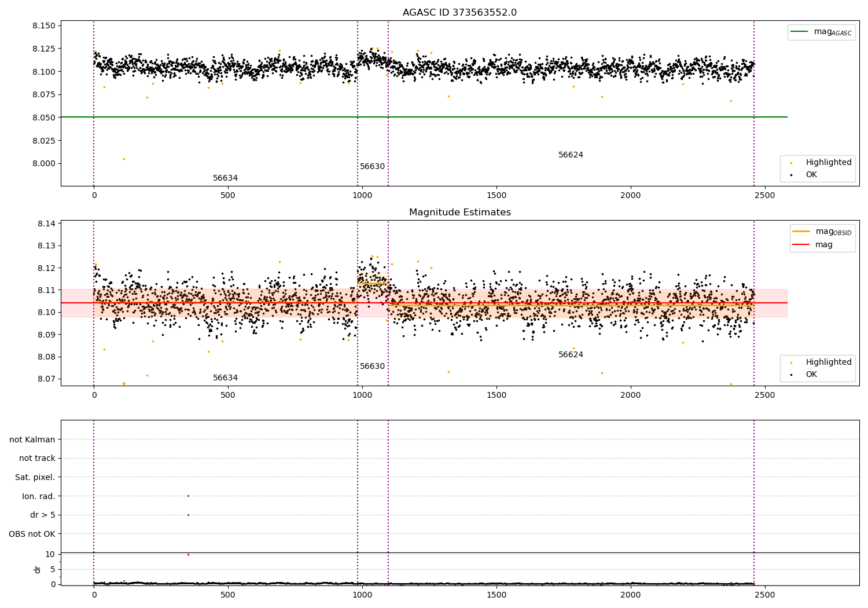Image resolution: width=868 pixels, height=608 pixels.
Task: Click the 'OBS not OK' row label
Action: 32,534
